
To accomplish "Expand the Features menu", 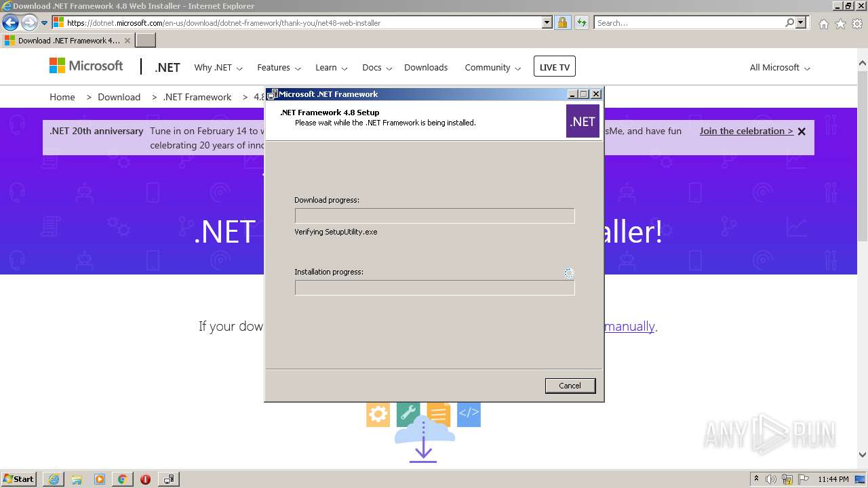I will [x=279, y=68].
